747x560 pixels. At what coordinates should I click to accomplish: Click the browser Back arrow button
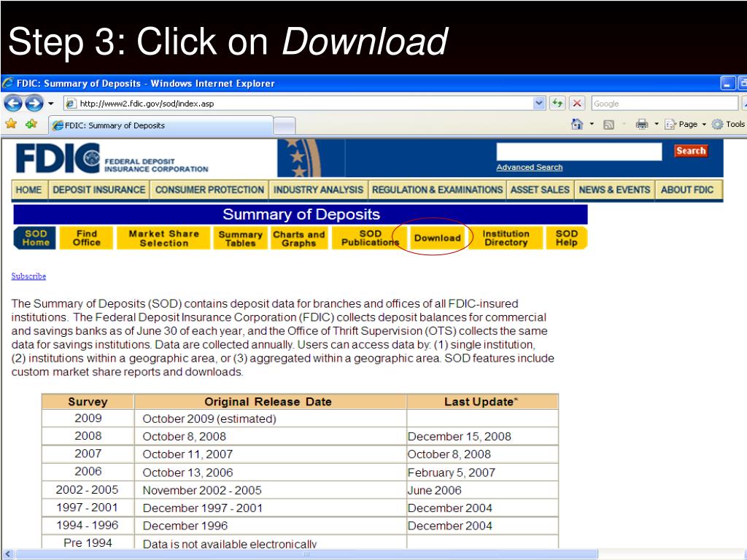[x=13, y=103]
